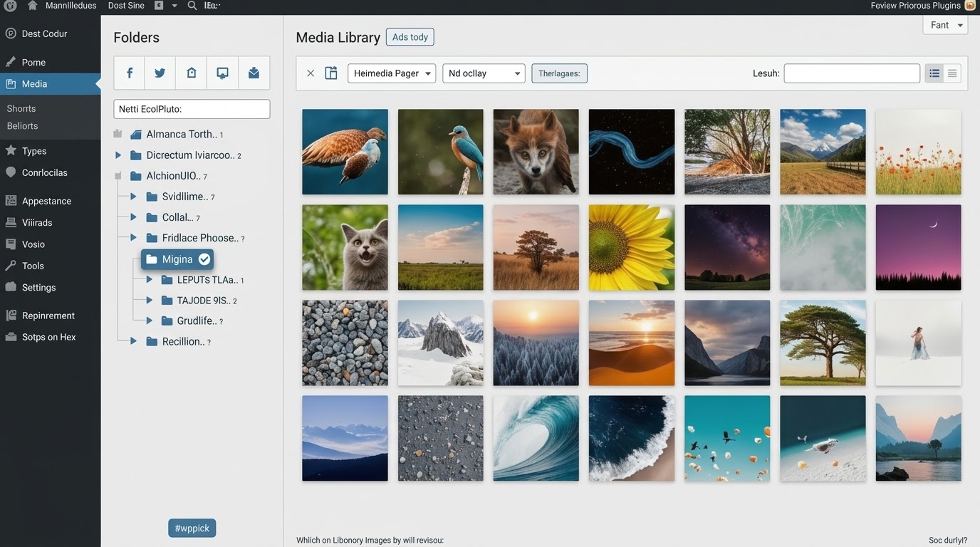Viewport: 980px width, 547px height.
Task: Expand the TAJODE 9IS subfolder arrow
Action: [x=149, y=301]
